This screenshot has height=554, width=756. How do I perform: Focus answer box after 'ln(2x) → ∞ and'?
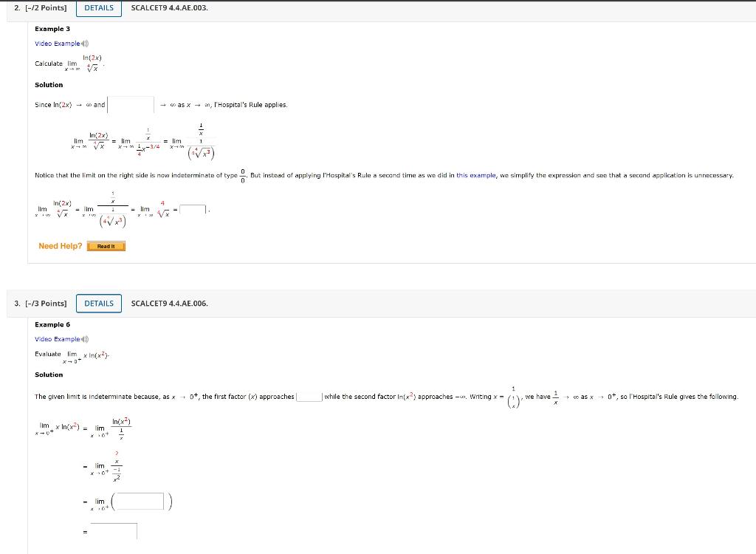pos(131,105)
